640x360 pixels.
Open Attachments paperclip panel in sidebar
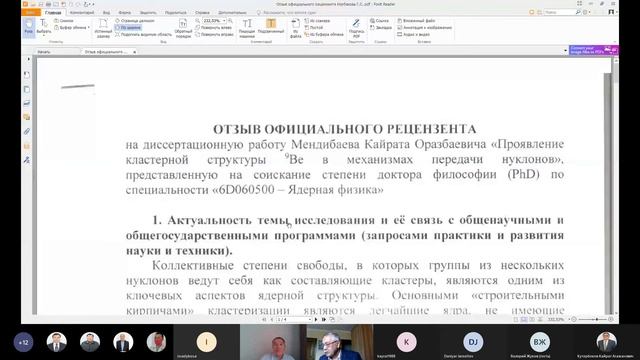click(27, 131)
